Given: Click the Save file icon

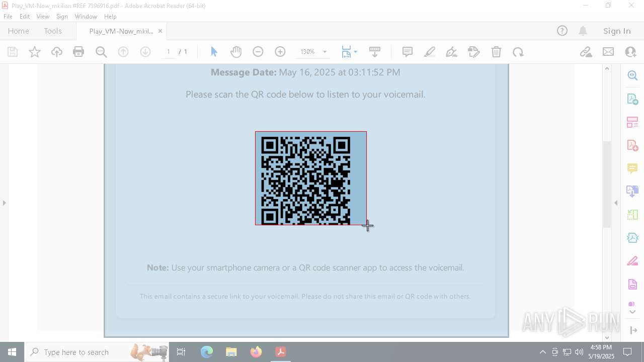Looking at the screenshot, I should click(x=13, y=52).
